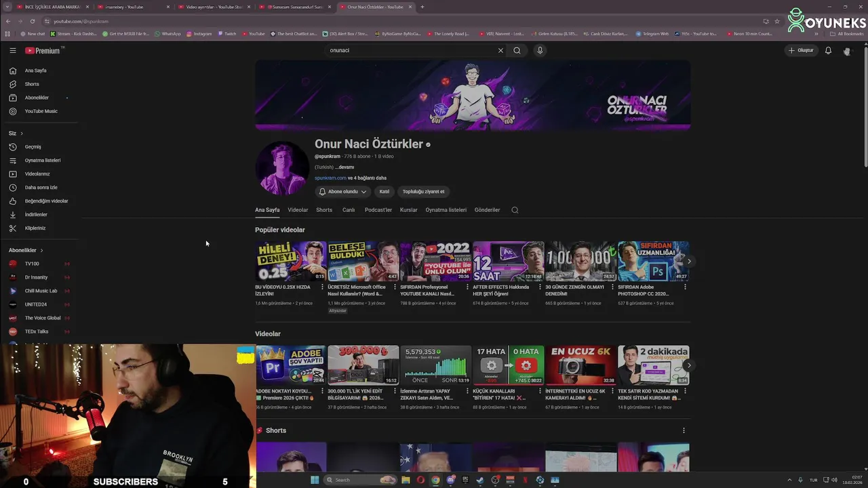The width and height of the screenshot is (868, 488).
Task: Select the Ana Sayfa channel tab
Action: pyautogui.click(x=267, y=210)
